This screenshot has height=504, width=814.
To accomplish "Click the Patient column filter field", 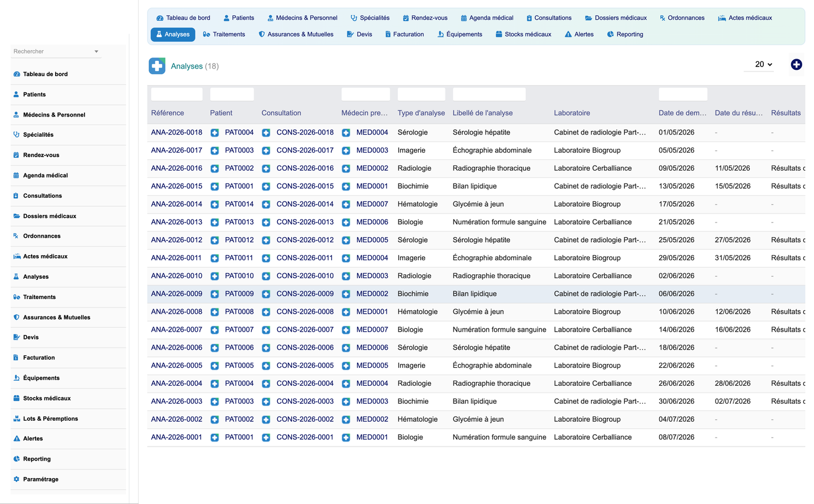I will click(x=232, y=94).
